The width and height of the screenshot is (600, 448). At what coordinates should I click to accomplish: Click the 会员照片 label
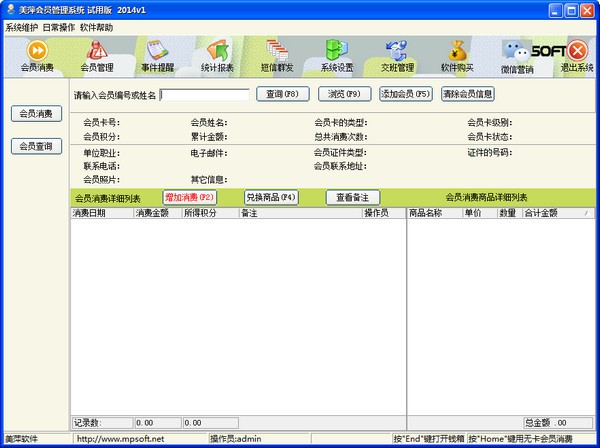tap(101, 179)
